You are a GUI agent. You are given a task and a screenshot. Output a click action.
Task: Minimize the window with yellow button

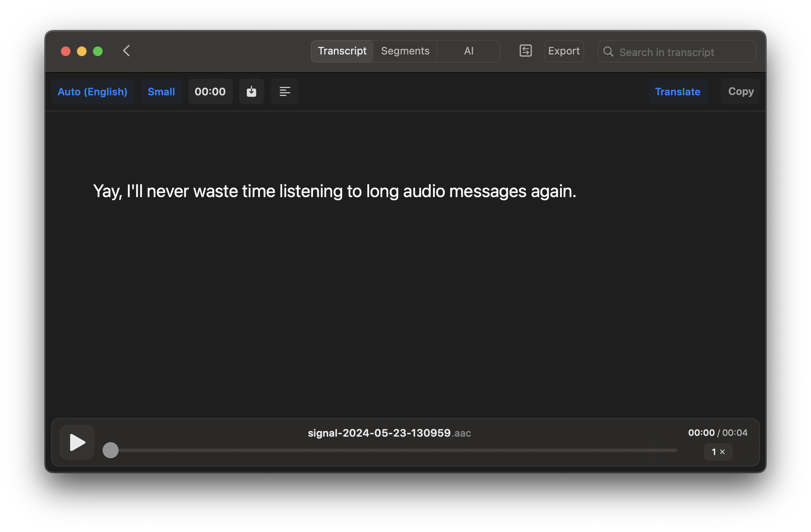click(x=82, y=51)
